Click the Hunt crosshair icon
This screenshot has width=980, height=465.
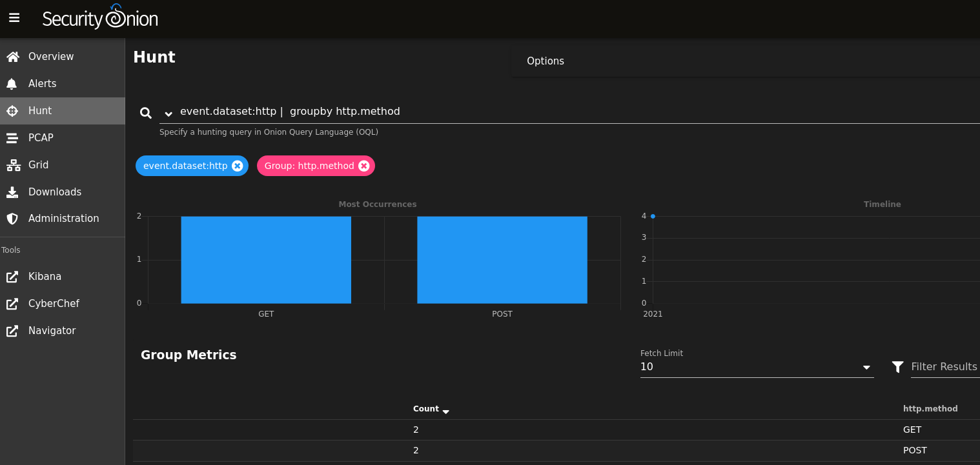[12, 111]
